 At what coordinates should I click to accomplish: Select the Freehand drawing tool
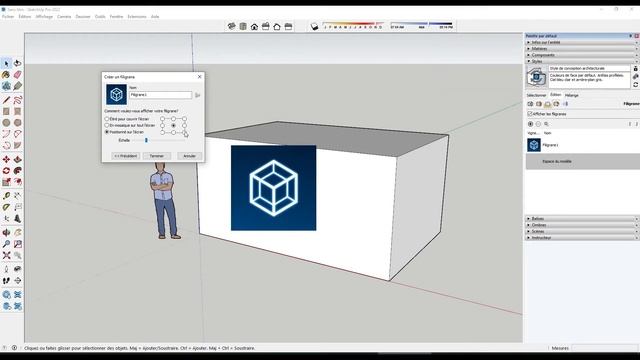pyautogui.click(x=18, y=100)
